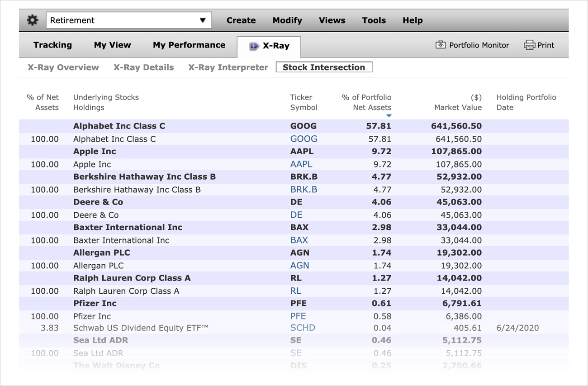Open the DE ticker link
The width and height of the screenshot is (588, 386).
(296, 215)
